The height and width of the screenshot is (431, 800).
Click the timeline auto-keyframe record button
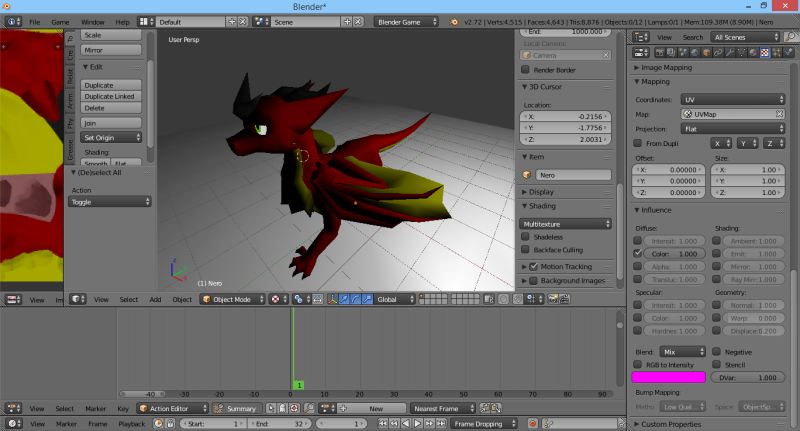pyautogui.click(x=533, y=424)
